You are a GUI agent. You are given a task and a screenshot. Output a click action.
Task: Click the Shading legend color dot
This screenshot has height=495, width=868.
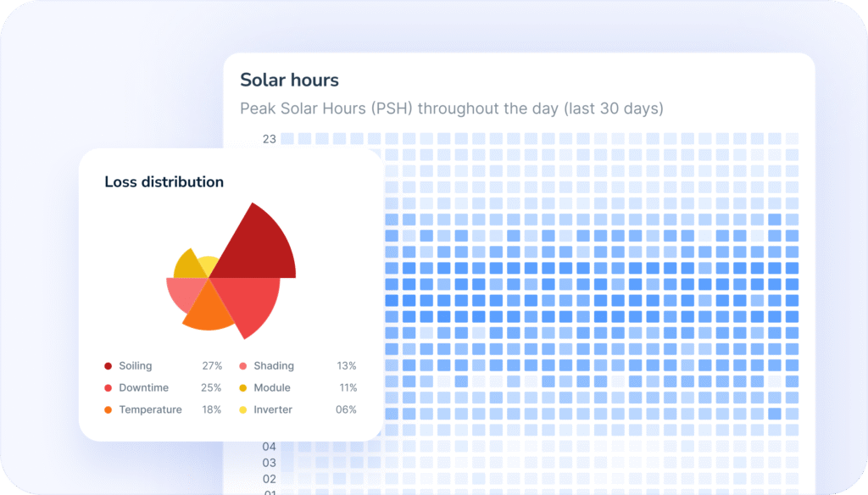(x=243, y=366)
